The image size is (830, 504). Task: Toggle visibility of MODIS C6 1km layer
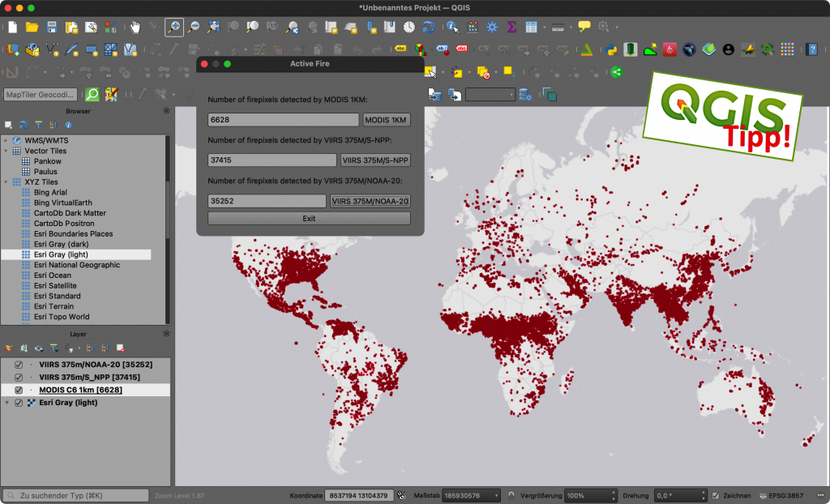pyautogui.click(x=19, y=391)
